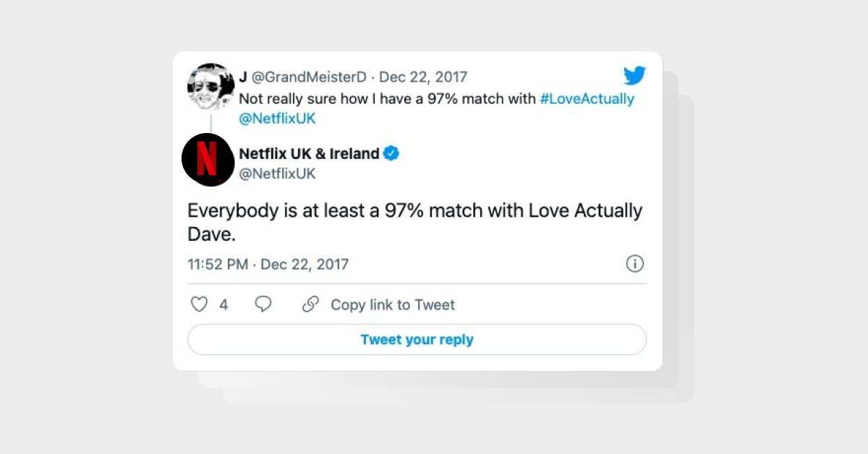
Task: Open the tweet info icon
Action: click(634, 264)
